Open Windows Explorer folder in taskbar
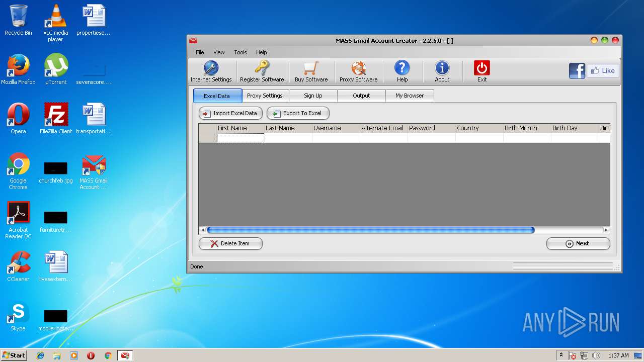 click(57, 355)
